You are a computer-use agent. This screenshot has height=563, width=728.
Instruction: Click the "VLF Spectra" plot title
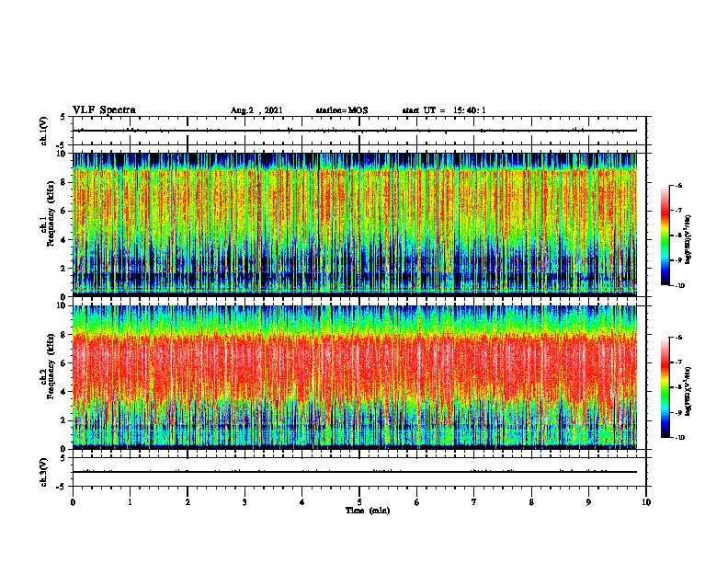coord(104,110)
